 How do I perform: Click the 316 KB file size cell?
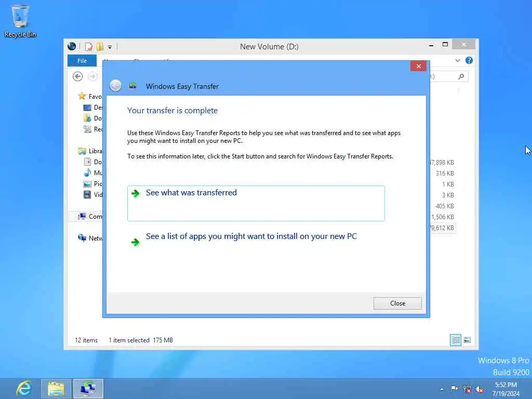coord(445,174)
